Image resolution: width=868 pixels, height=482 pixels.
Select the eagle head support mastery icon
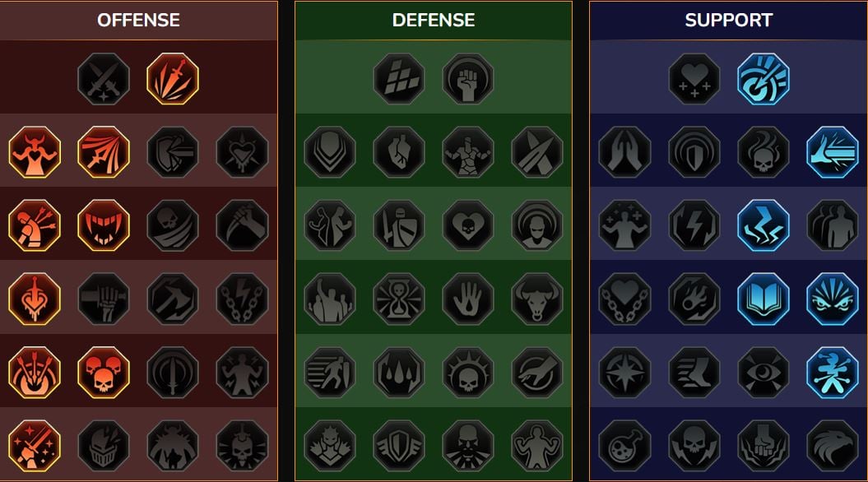(833, 446)
